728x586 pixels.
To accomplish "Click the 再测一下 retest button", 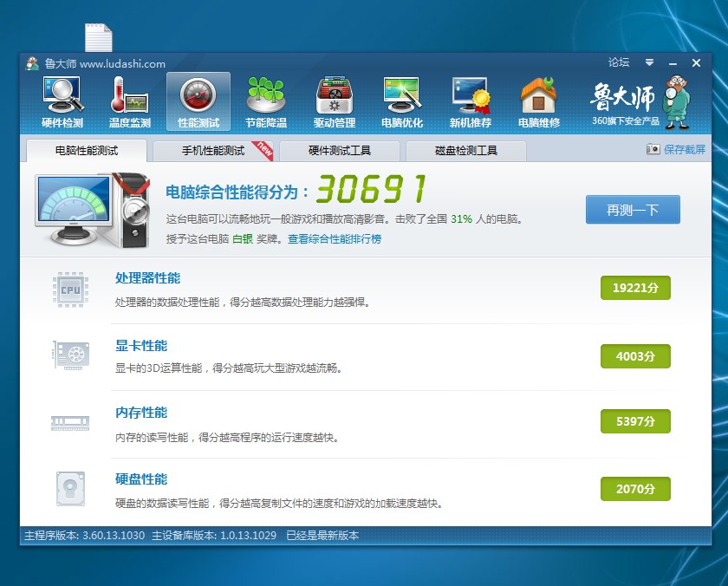I will point(633,210).
